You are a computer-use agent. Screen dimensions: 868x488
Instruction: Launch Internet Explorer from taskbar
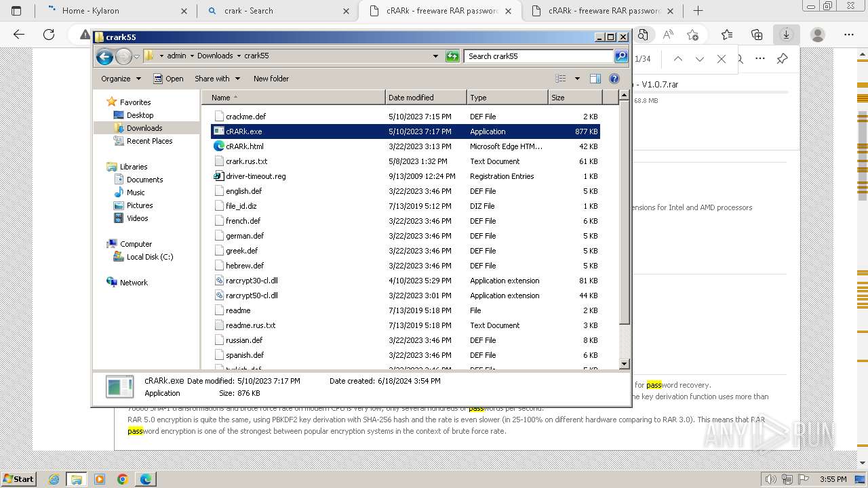pos(54,479)
